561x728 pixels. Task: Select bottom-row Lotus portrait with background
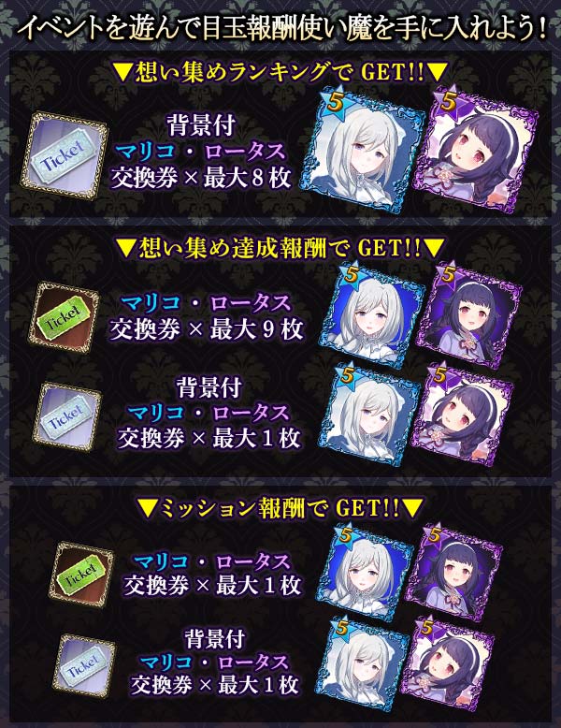coord(447,664)
